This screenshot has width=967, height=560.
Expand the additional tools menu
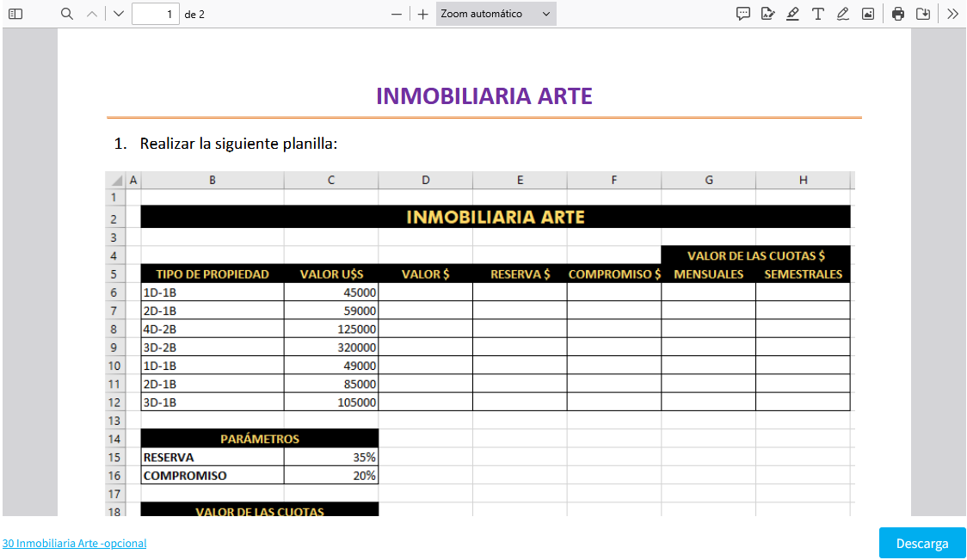(x=952, y=14)
